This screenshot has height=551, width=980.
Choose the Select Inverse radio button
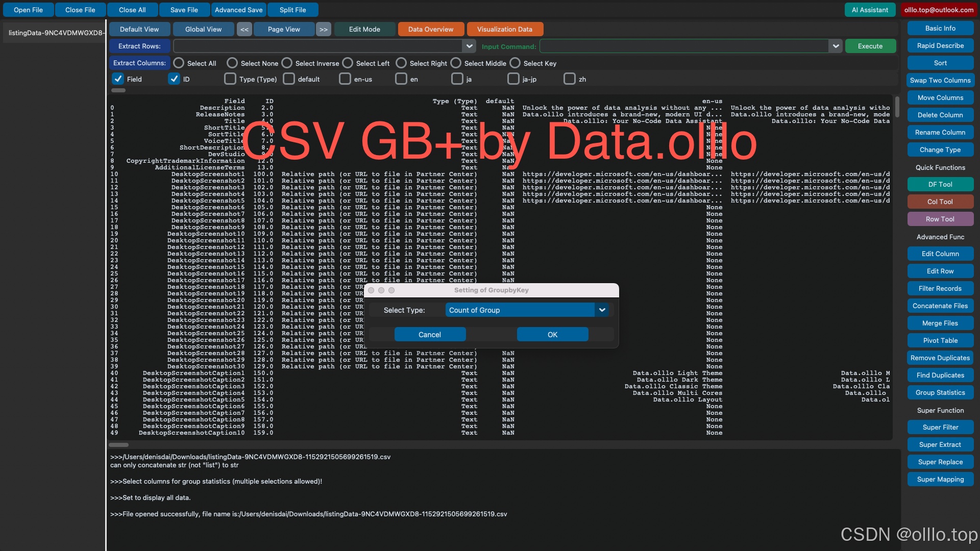pyautogui.click(x=287, y=63)
